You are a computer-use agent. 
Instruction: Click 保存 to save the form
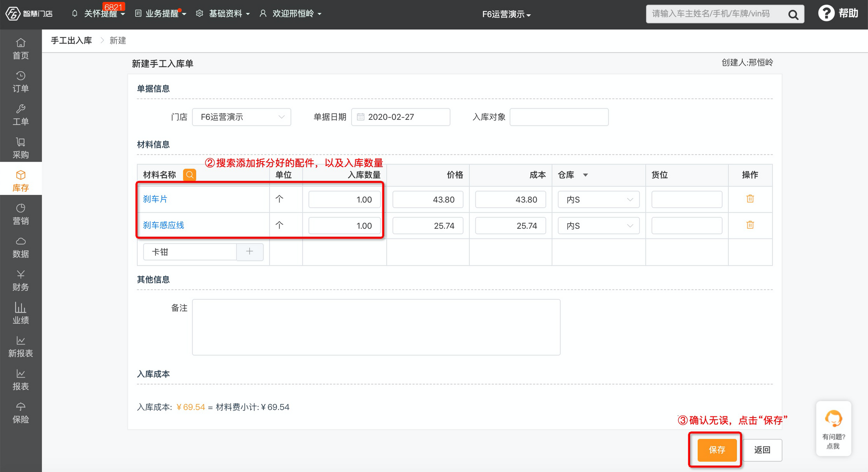[717, 450]
